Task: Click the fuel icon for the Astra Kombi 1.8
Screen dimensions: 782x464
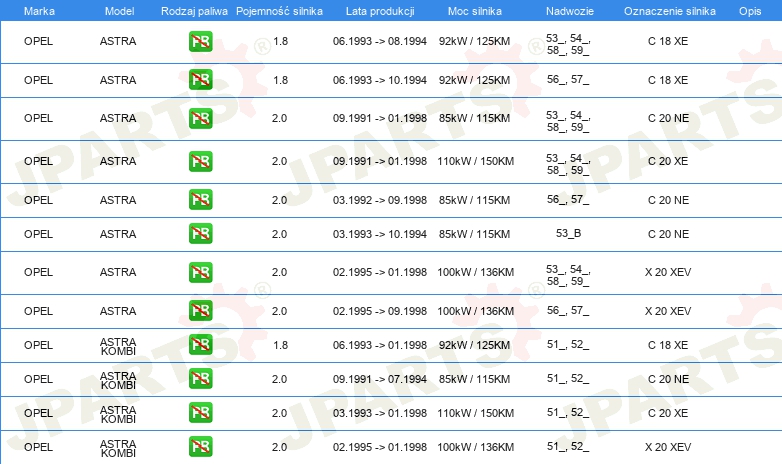Action: (x=200, y=345)
